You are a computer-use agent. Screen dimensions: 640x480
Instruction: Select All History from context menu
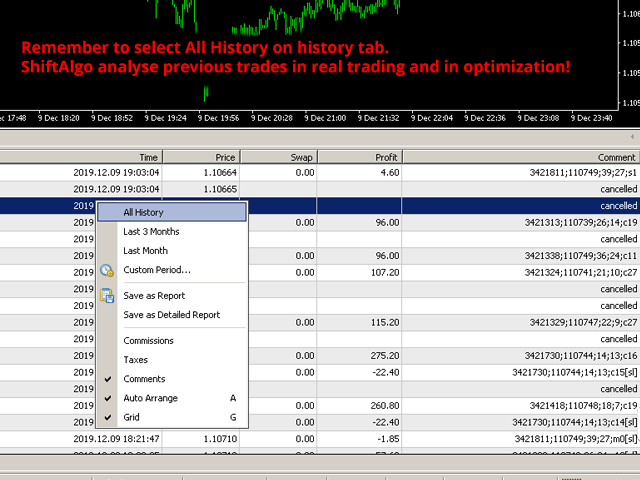pos(143,212)
